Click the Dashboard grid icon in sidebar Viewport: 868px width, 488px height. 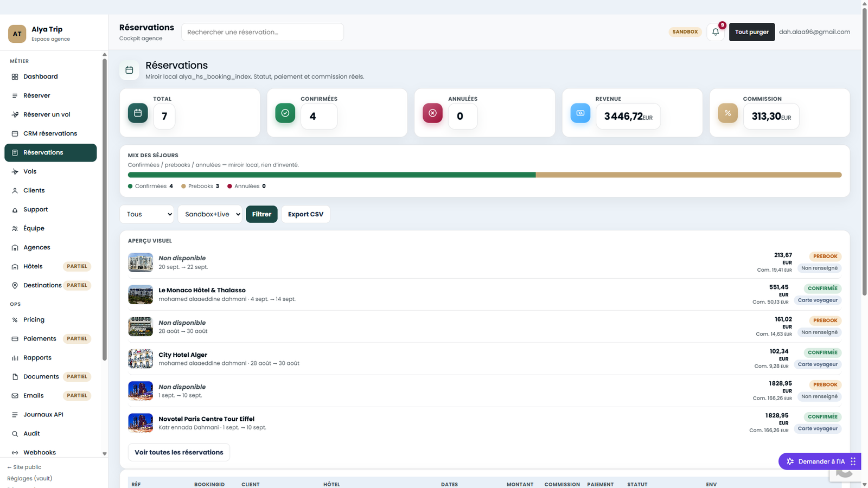tap(15, 76)
